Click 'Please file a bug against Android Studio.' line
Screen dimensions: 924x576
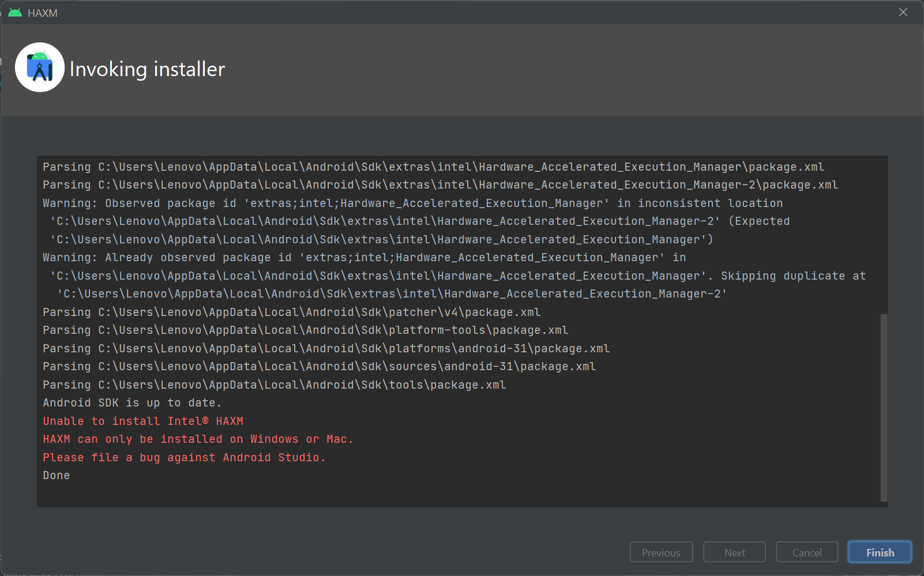[x=184, y=457]
